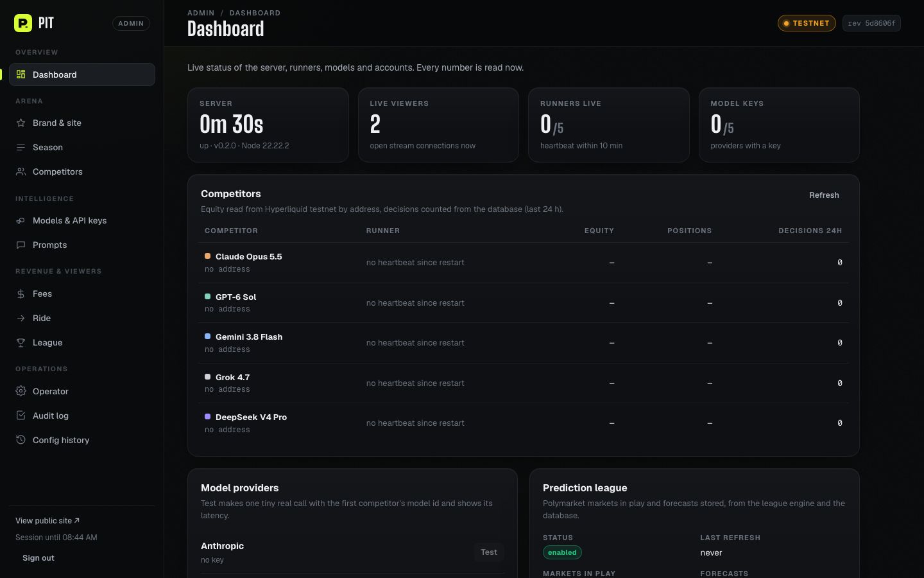
Task: Click the enabled status badge
Action: 562,552
